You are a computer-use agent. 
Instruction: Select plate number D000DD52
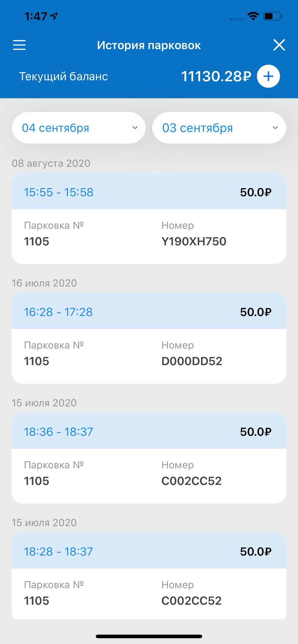[192, 361]
